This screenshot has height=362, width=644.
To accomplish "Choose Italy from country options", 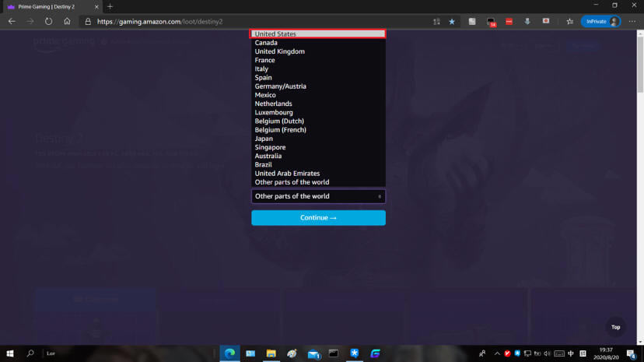I will tap(318, 69).
